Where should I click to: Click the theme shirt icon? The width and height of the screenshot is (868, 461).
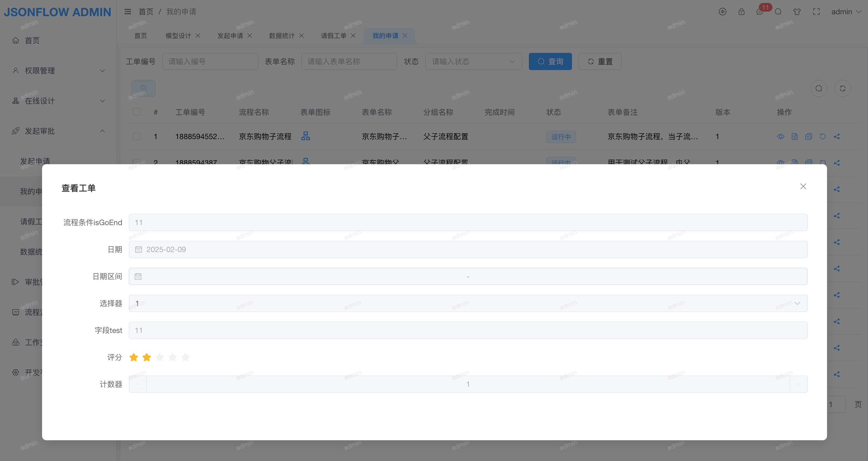tap(797, 12)
